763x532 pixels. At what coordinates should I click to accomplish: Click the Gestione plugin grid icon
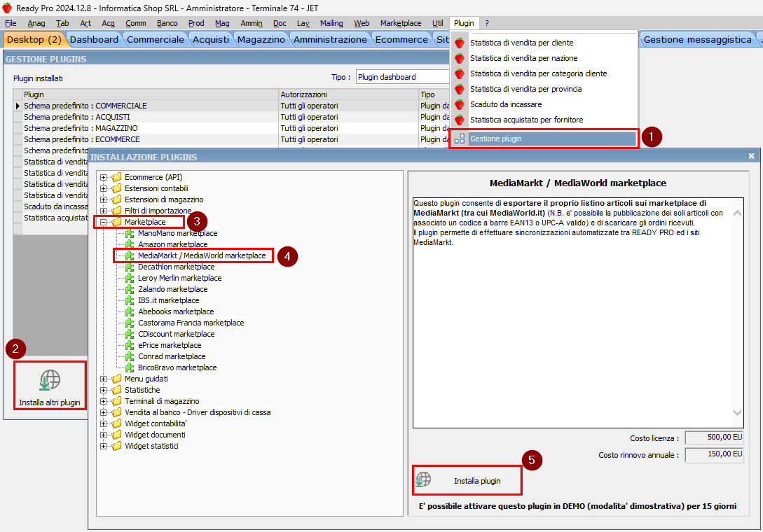pos(460,139)
